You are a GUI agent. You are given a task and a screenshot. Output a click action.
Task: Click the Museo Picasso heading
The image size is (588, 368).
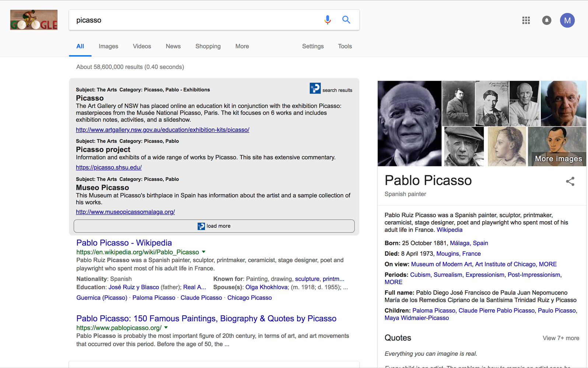[x=102, y=188]
